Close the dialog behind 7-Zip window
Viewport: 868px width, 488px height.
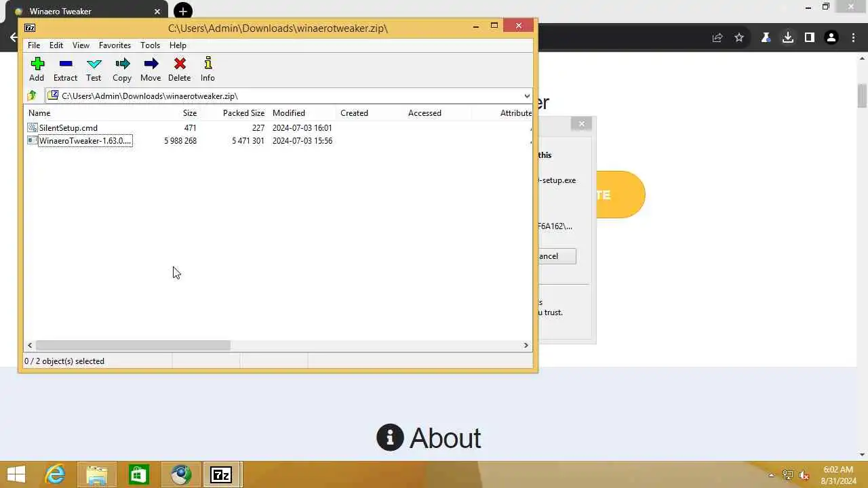pyautogui.click(x=581, y=123)
